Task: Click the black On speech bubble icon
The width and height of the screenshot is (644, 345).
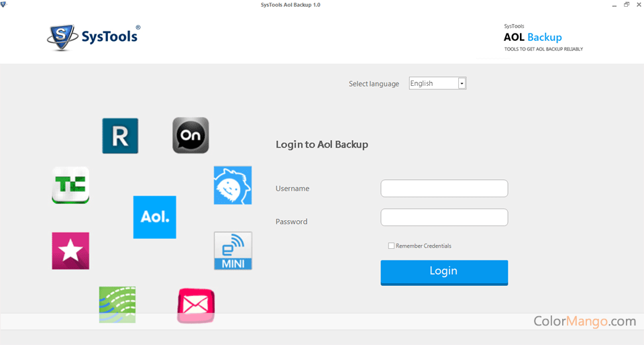Action: [x=191, y=136]
